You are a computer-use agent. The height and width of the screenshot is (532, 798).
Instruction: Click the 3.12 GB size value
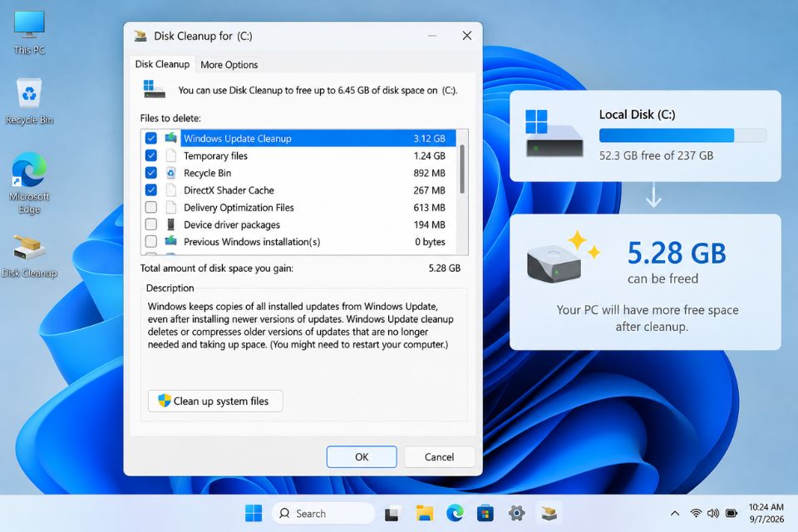point(429,139)
